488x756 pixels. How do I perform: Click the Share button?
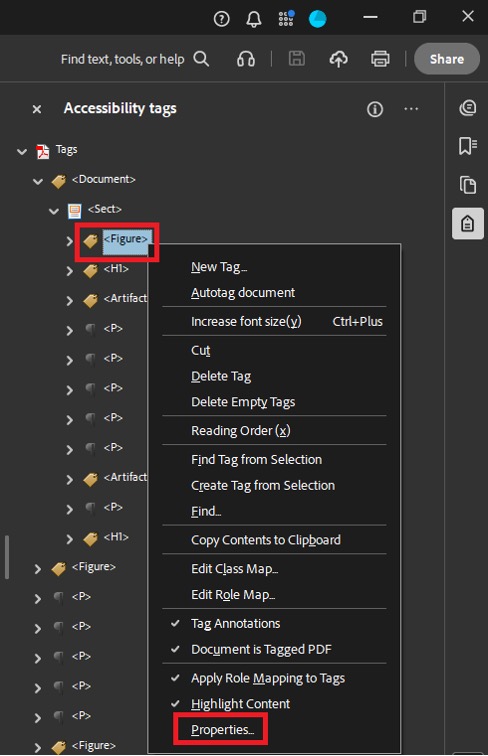pyautogui.click(x=447, y=59)
